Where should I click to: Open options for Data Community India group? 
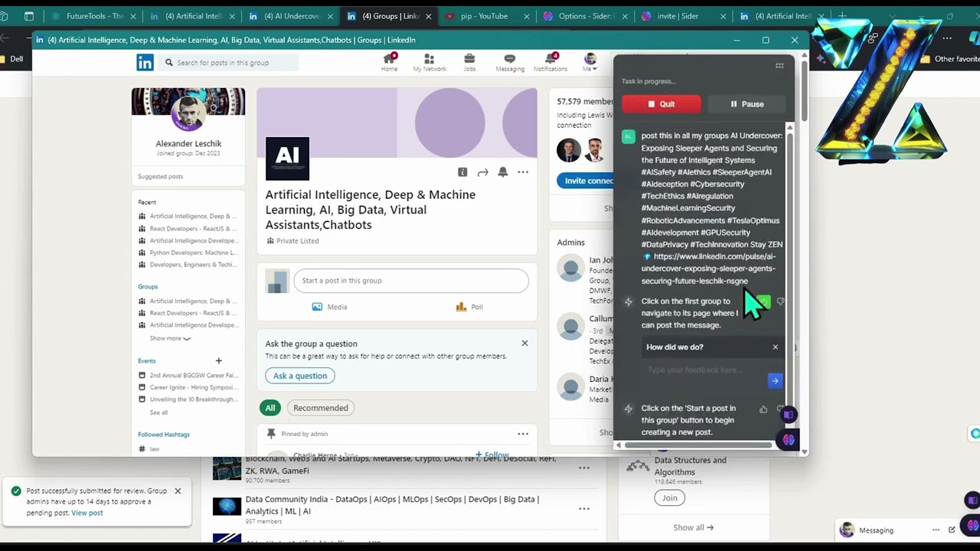[x=583, y=508]
